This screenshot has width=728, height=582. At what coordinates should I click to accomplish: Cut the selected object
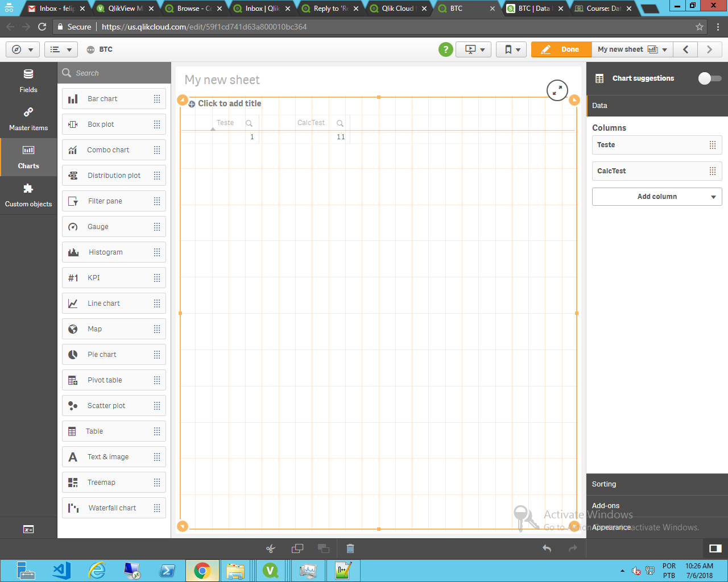tap(271, 548)
